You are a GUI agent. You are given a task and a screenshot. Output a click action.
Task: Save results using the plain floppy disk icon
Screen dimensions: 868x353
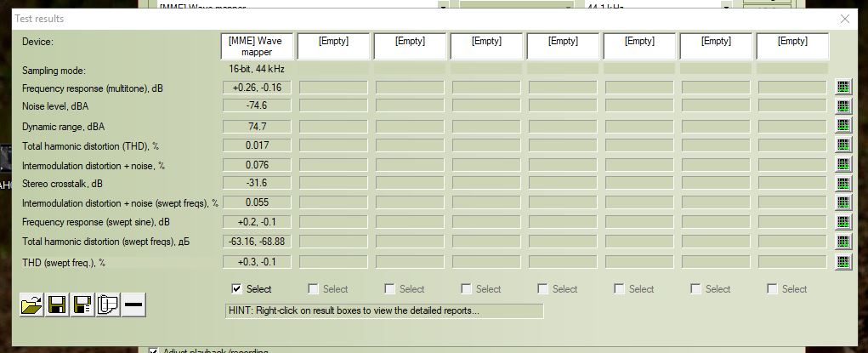[x=57, y=305]
